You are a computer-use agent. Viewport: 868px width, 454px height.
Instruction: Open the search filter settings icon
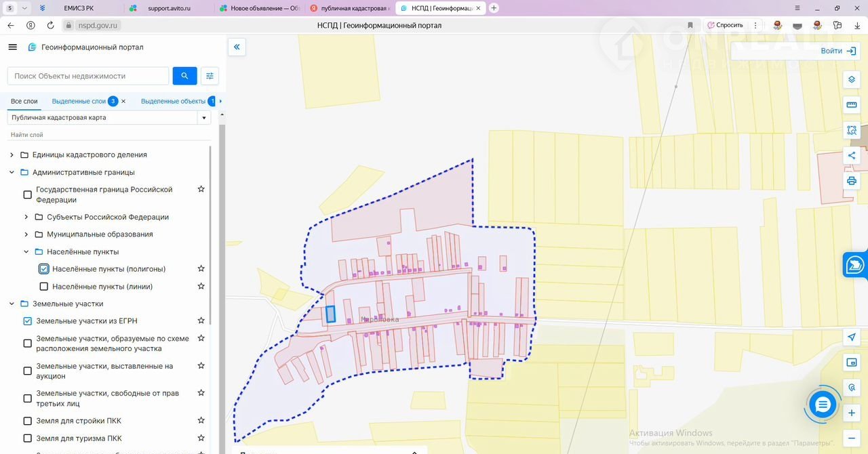pos(210,76)
